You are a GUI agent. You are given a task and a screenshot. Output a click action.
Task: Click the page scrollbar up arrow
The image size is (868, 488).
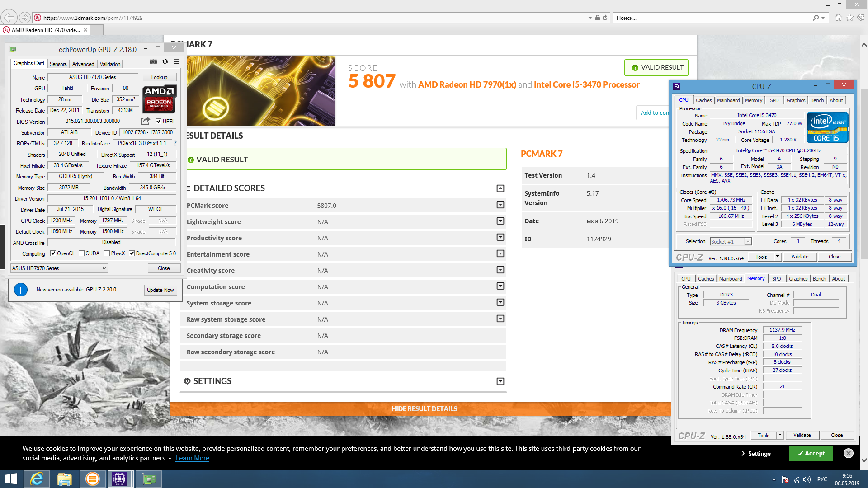point(863,45)
